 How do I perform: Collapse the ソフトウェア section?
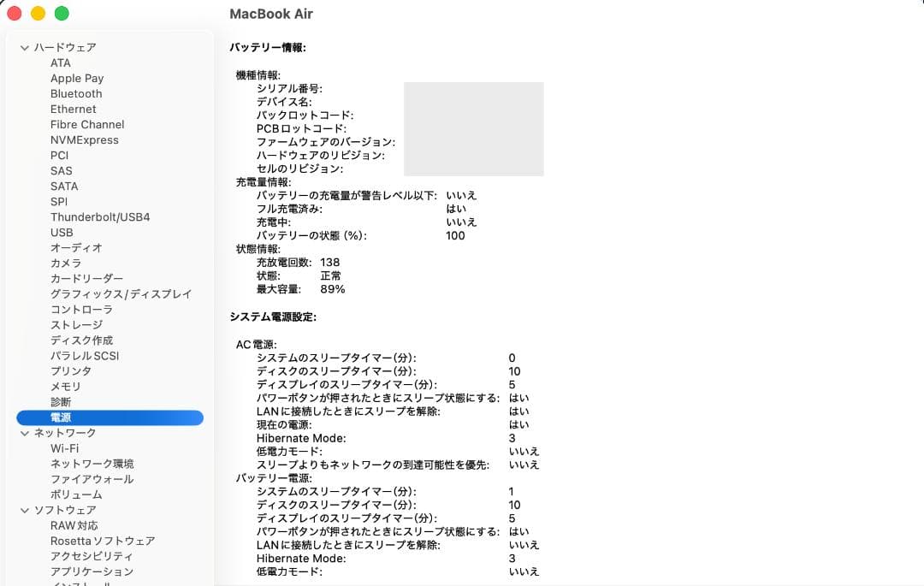tap(24, 510)
